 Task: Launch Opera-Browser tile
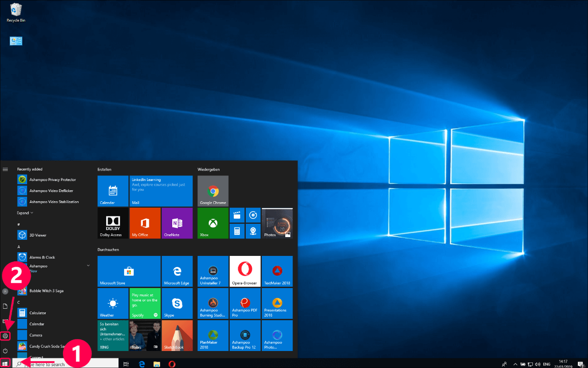coord(245,271)
